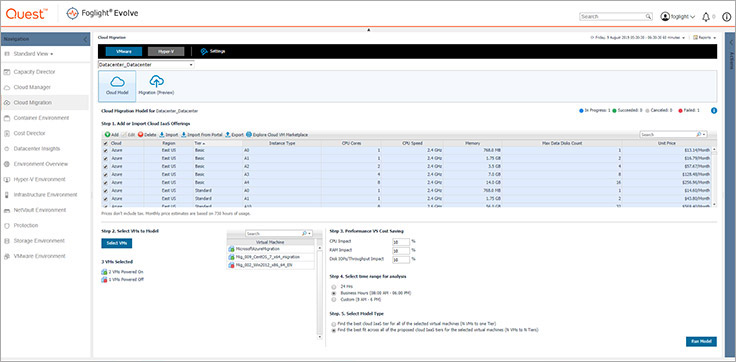
Task: Open the Reports dropdown
Action: [705, 37]
